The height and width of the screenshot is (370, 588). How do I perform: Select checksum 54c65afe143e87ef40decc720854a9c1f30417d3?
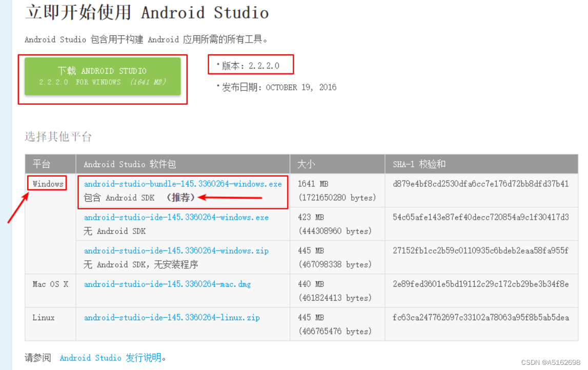[x=481, y=217]
